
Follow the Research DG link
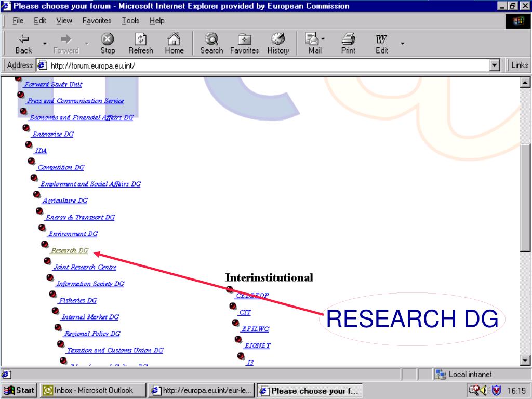coord(70,251)
